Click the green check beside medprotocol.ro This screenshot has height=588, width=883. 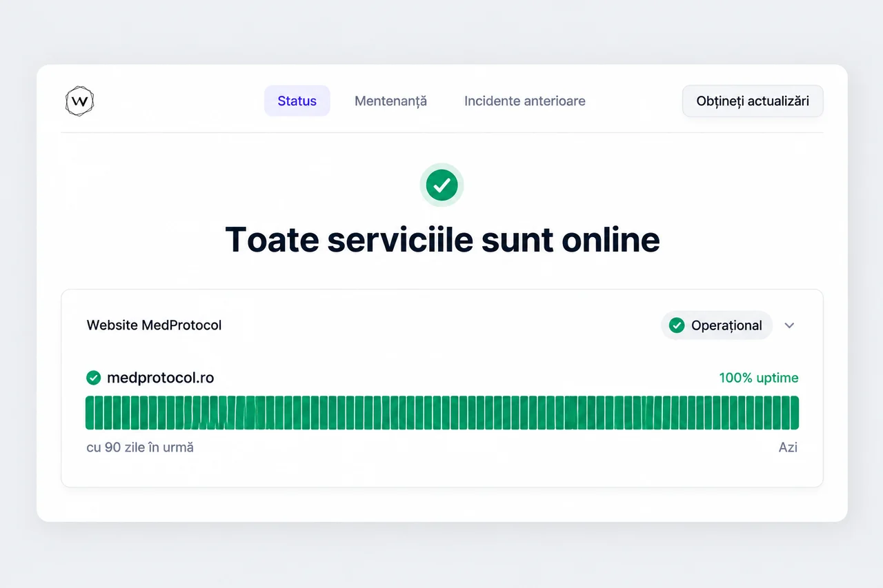(x=93, y=378)
